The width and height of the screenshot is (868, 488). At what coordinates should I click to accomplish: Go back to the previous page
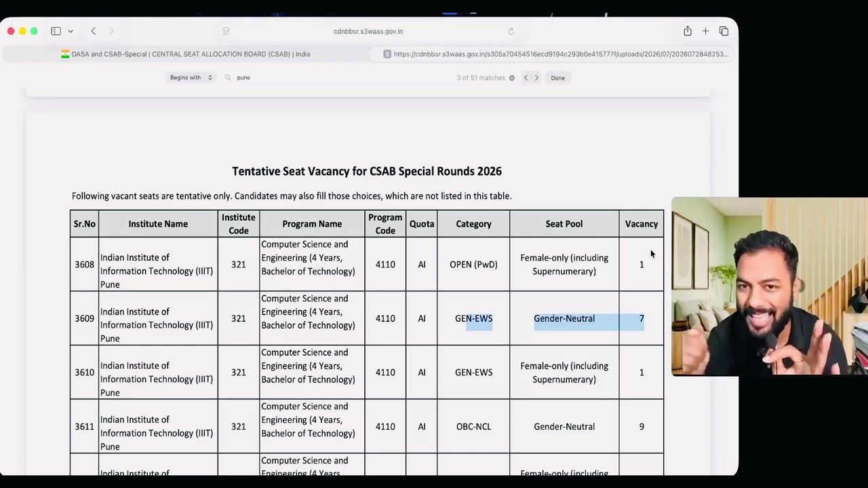94,31
